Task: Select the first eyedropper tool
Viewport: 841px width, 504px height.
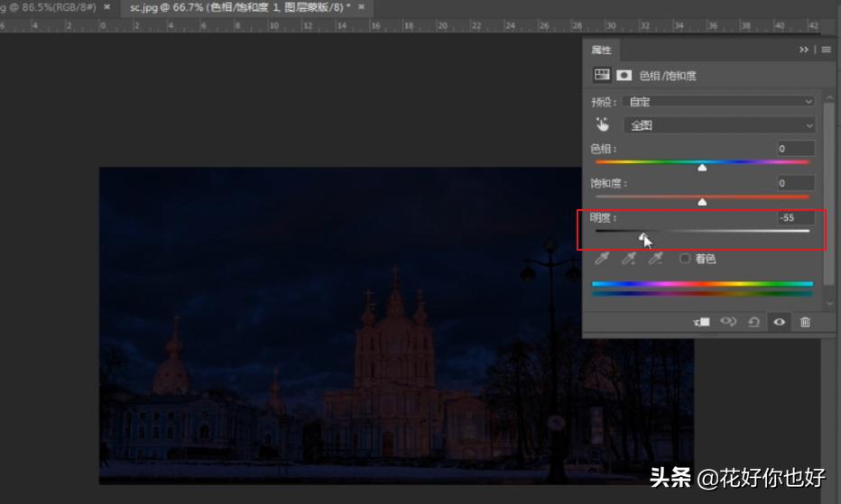Action: point(602,260)
